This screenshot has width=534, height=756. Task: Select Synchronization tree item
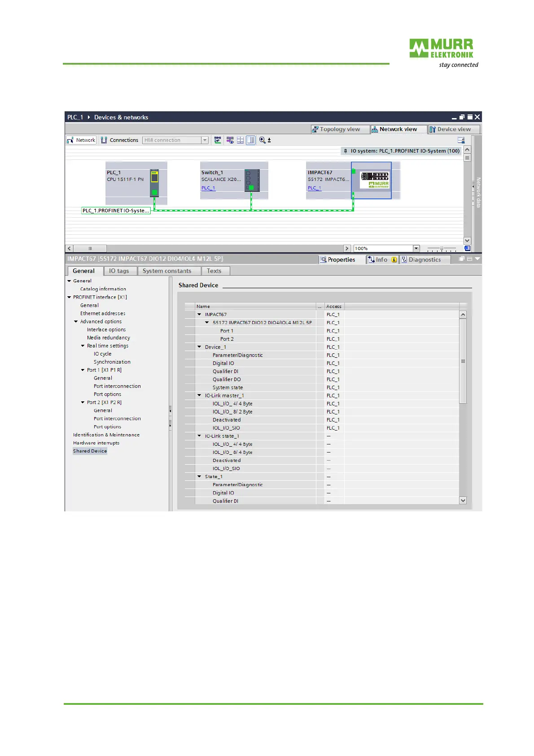coord(112,362)
